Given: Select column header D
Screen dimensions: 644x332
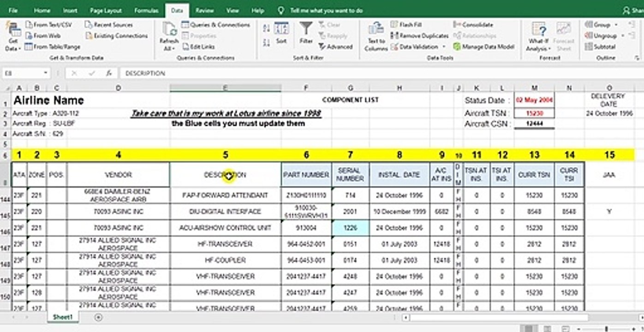Looking at the screenshot, I should tap(118, 88).
